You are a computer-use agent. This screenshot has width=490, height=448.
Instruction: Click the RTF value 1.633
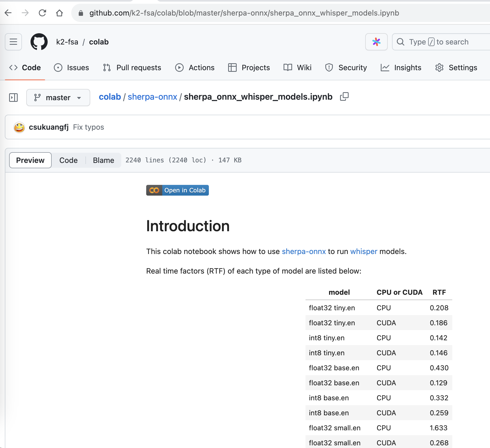click(x=439, y=428)
